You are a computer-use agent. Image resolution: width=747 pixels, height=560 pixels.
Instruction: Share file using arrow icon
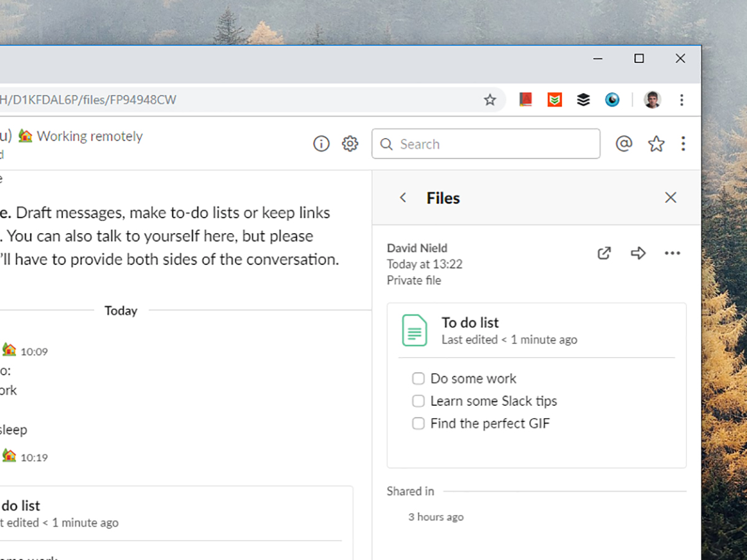[638, 253]
